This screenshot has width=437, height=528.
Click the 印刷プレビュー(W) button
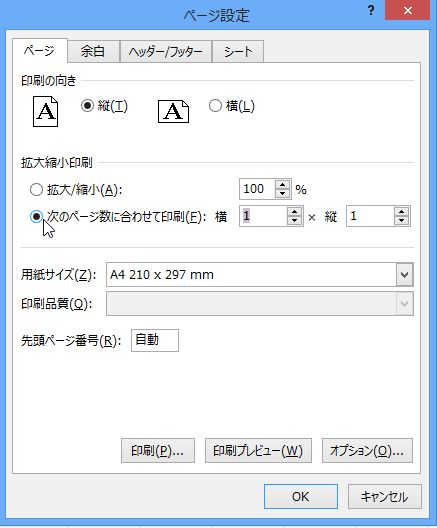click(258, 451)
